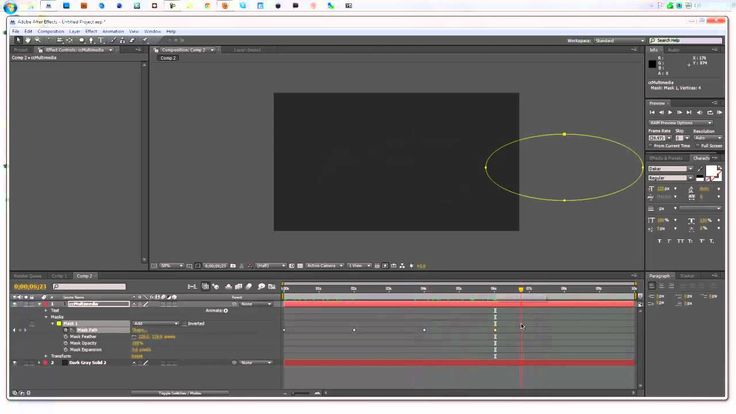
Task: Click the yellow Mask 1 color swatch
Action: pos(59,323)
